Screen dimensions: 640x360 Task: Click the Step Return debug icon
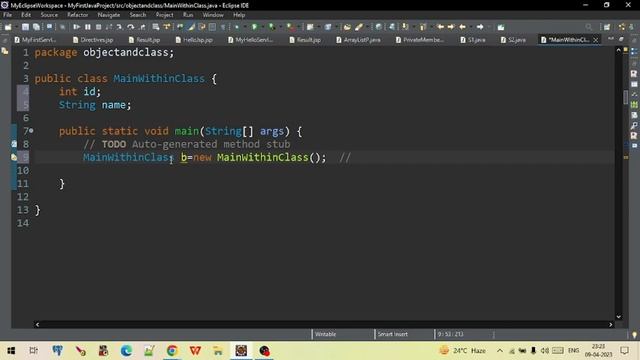(142, 27)
